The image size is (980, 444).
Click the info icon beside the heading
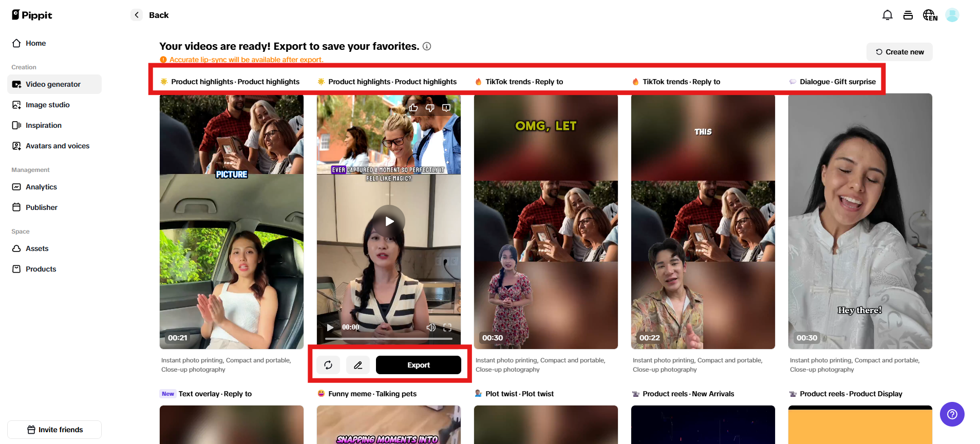(427, 46)
